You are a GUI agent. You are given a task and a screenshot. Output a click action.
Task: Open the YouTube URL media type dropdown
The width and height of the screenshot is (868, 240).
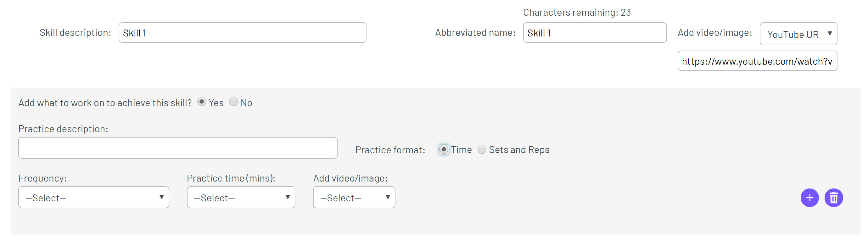(x=798, y=34)
